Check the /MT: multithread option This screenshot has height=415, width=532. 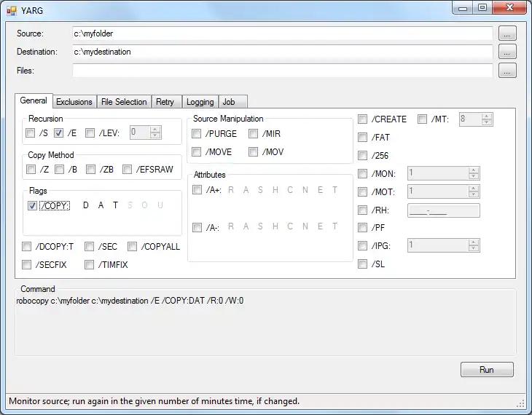pos(423,119)
